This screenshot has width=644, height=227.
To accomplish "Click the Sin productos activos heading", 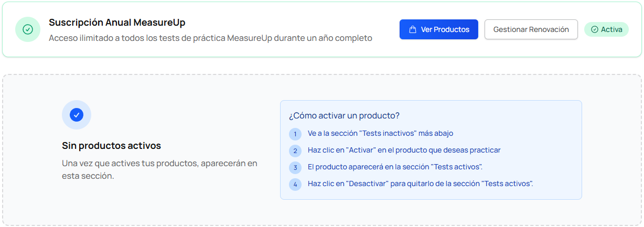I will (111, 146).
